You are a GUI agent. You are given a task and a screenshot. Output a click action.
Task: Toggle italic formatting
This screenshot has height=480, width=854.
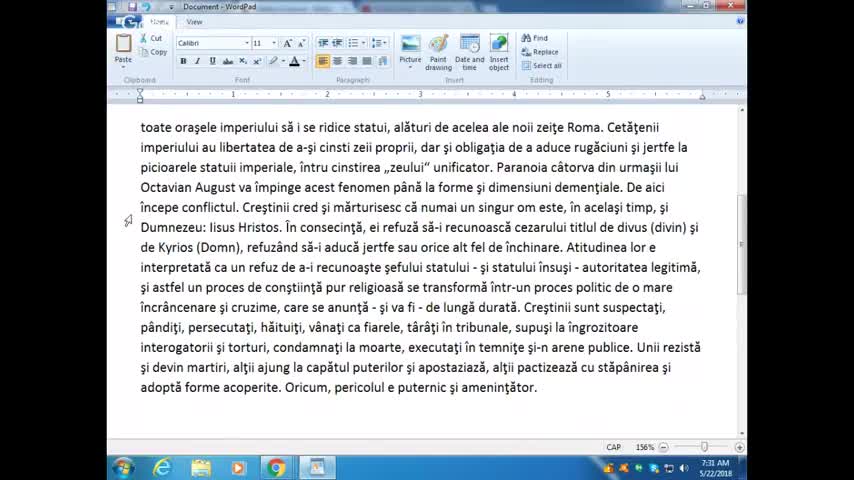click(198, 61)
